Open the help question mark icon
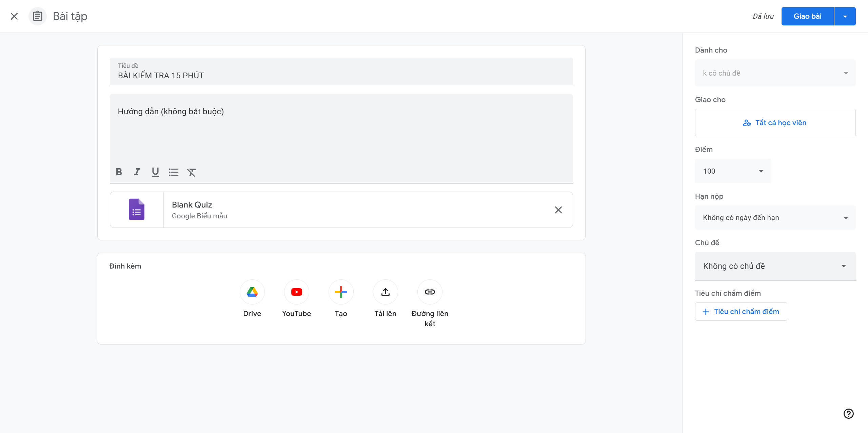This screenshot has width=868, height=433. tap(848, 414)
